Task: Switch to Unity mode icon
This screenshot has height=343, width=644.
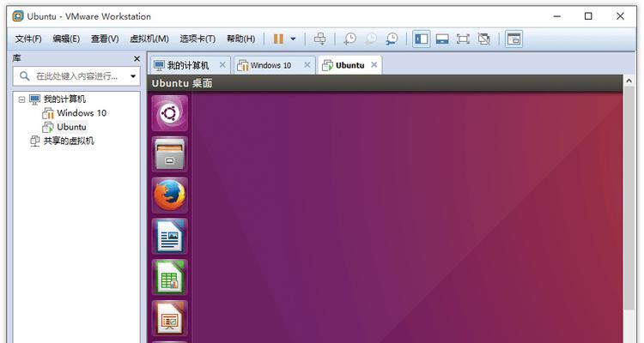Action: [483, 39]
